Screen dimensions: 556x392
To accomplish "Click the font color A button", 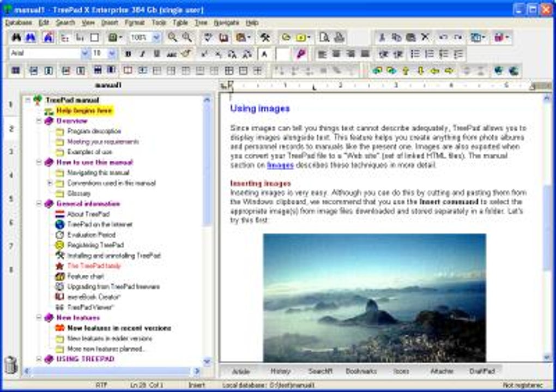I will click(264, 54).
